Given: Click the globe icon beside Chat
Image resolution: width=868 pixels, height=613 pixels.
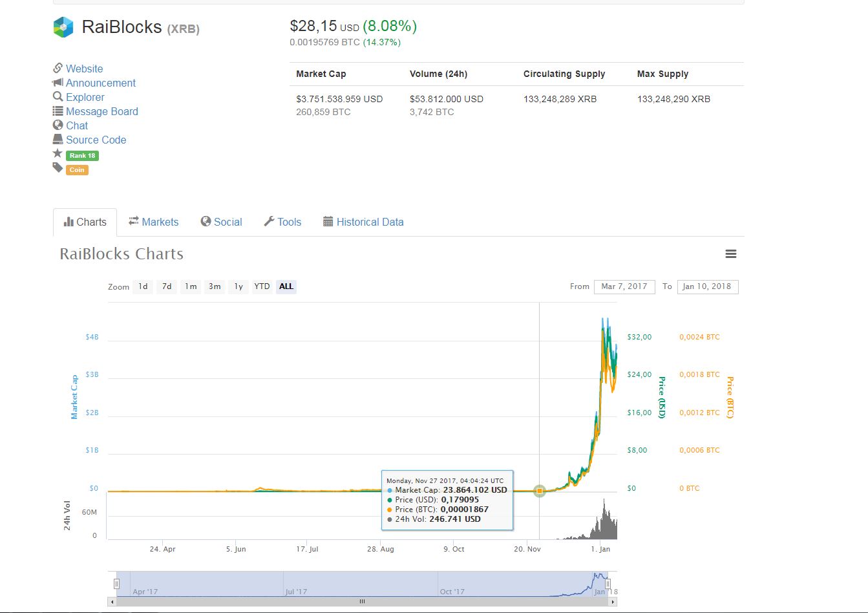Looking at the screenshot, I should [x=58, y=125].
